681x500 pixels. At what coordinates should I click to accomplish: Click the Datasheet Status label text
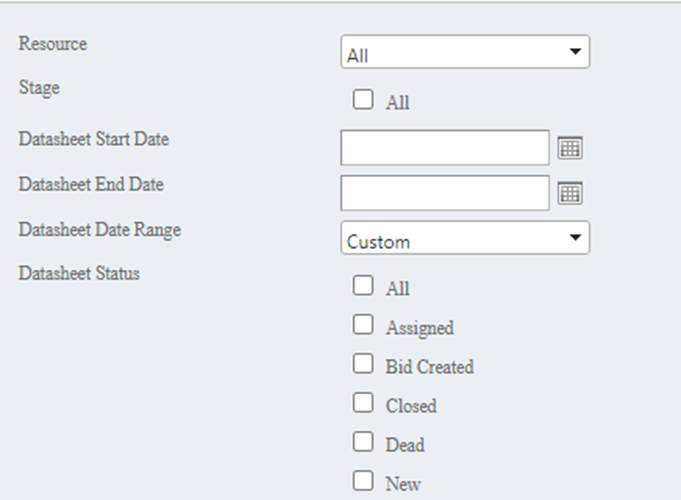coord(79,273)
